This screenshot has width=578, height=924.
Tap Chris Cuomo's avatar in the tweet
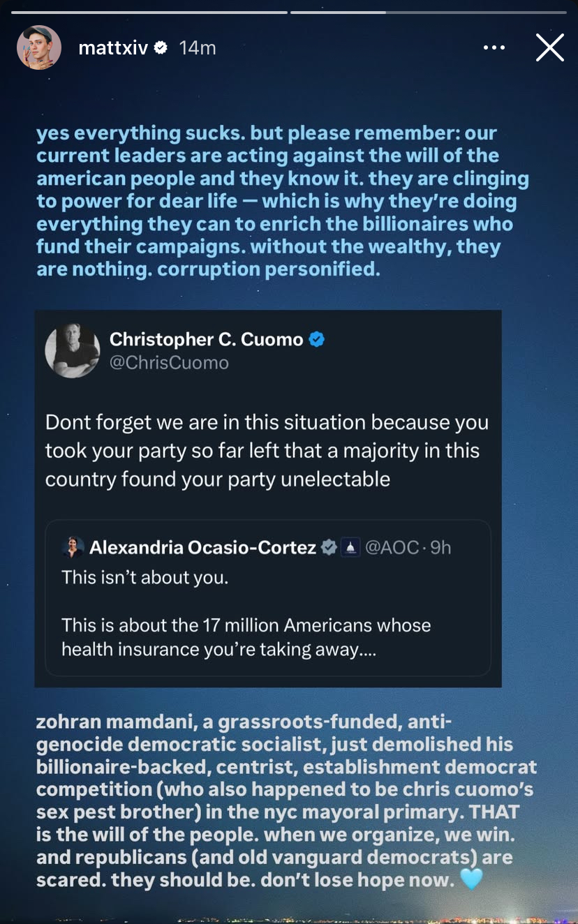[x=73, y=350]
